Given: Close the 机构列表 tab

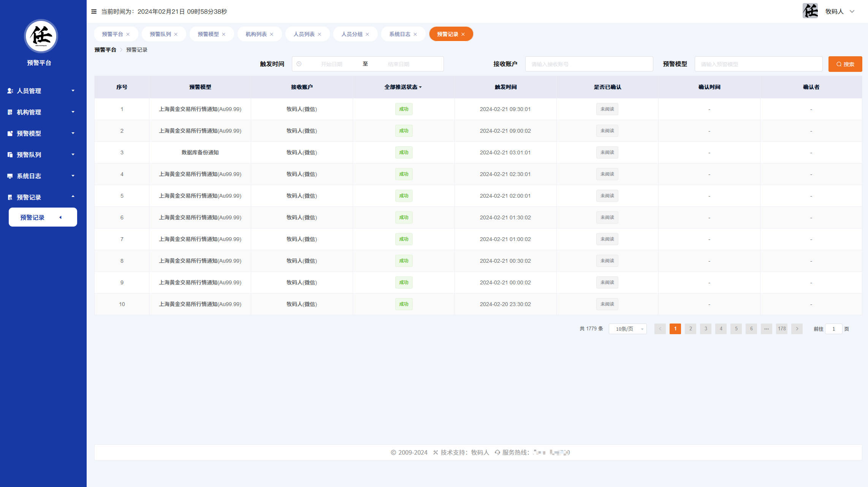Looking at the screenshot, I should pyautogui.click(x=272, y=34).
